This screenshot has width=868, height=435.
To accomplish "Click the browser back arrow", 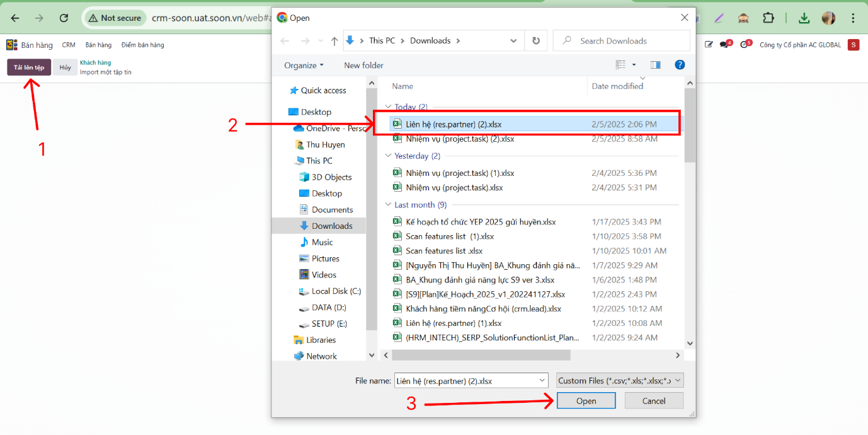I will click(x=15, y=18).
